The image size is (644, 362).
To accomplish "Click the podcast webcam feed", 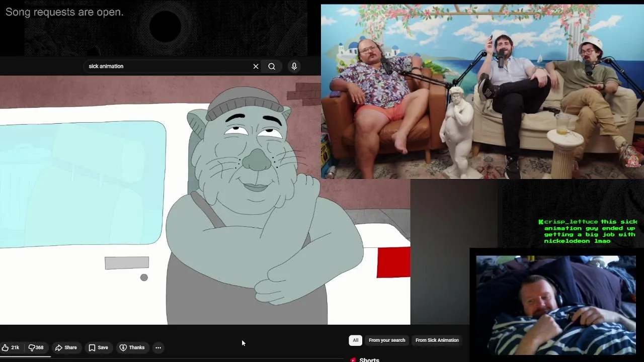I will [x=482, y=92].
